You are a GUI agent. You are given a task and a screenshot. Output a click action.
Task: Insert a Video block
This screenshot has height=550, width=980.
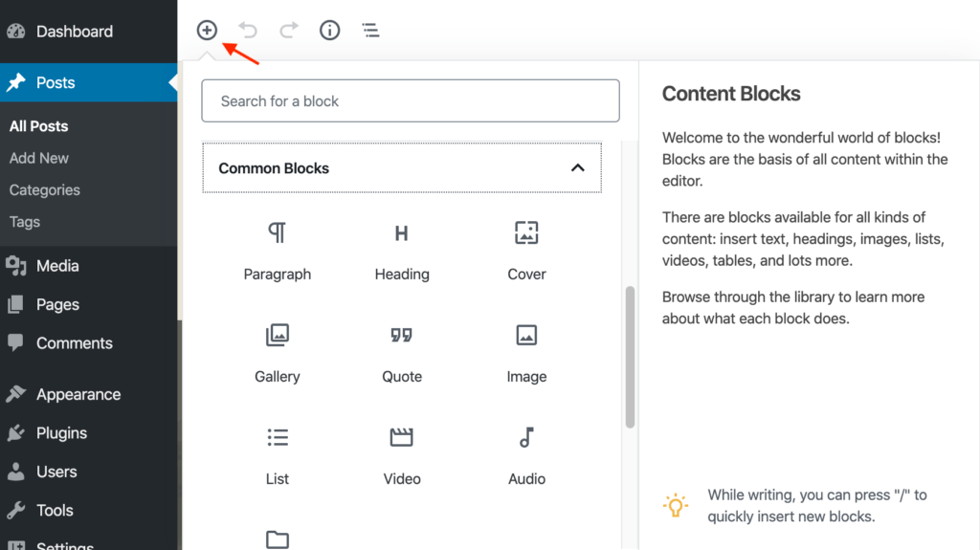[x=402, y=456]
